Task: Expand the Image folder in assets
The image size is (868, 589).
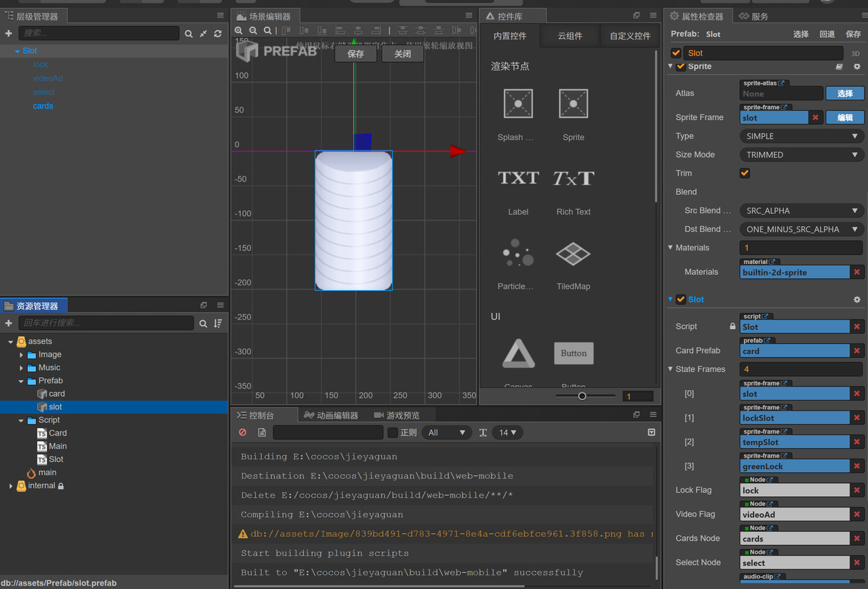Action: 22,355
